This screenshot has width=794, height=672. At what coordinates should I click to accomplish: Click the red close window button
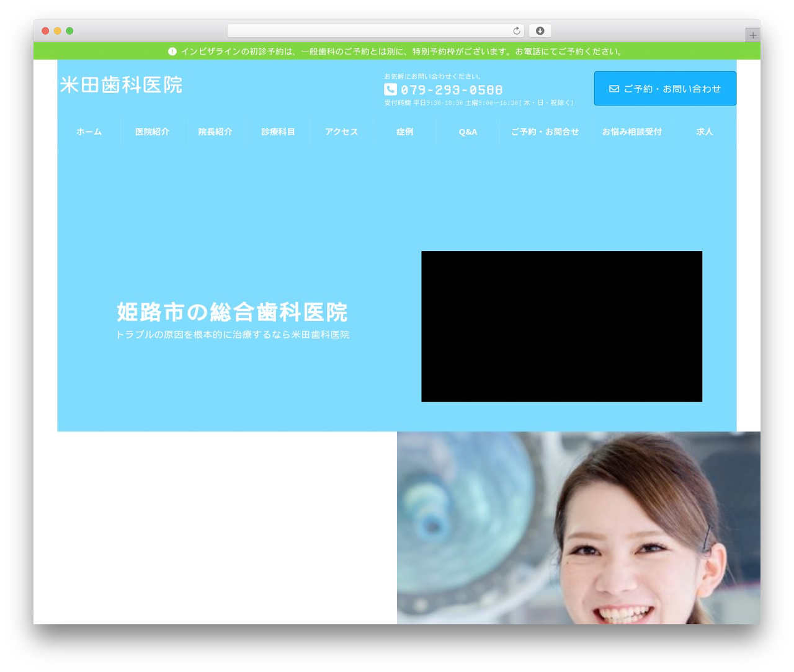click(45, 31)
